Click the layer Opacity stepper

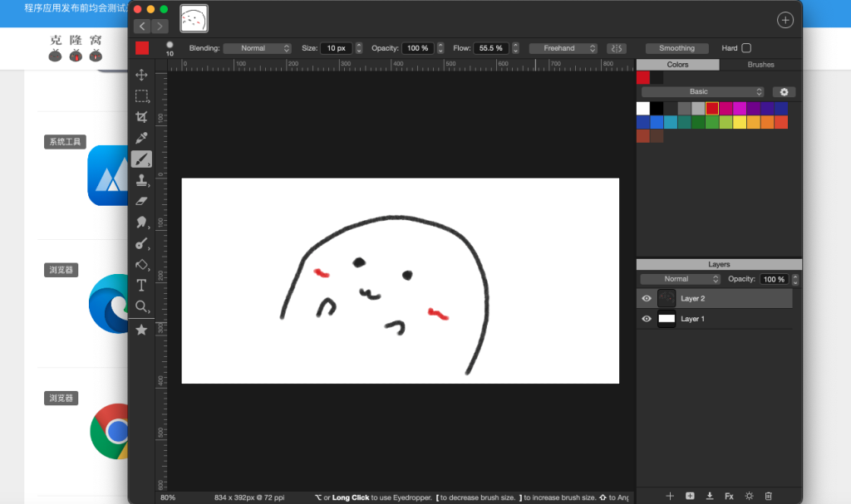[795, 279]
